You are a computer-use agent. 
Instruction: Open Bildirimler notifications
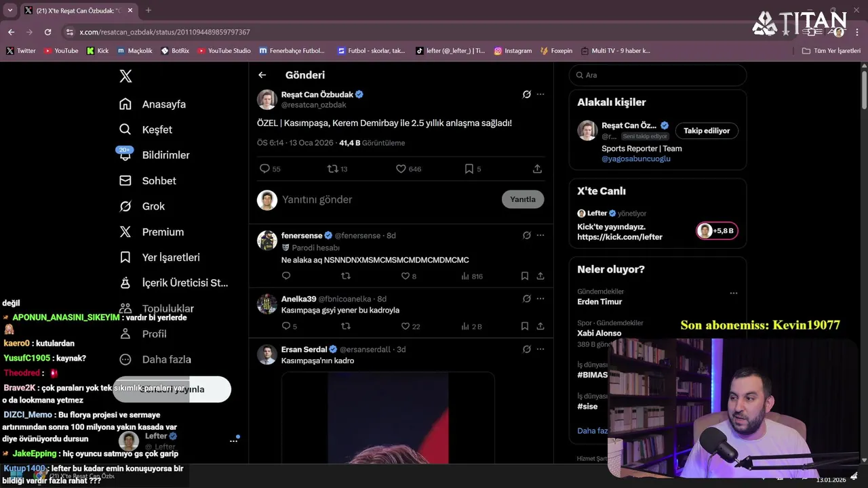point(154,155)
